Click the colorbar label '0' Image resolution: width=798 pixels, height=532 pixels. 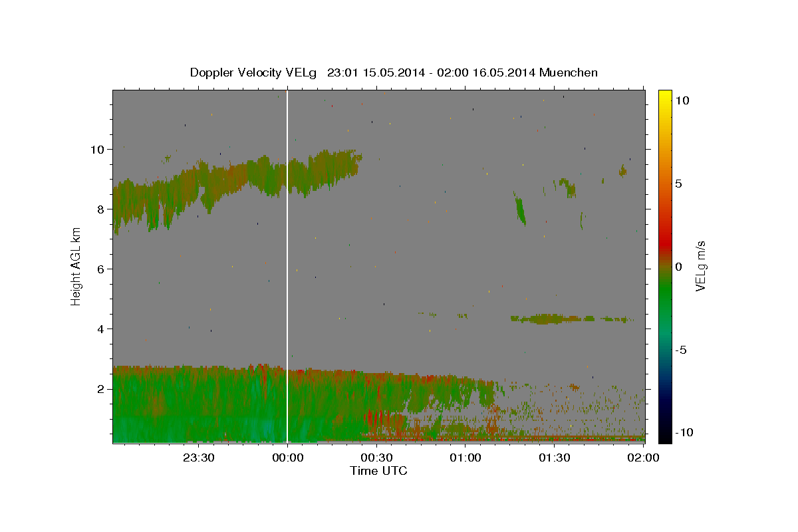(678, 267)
